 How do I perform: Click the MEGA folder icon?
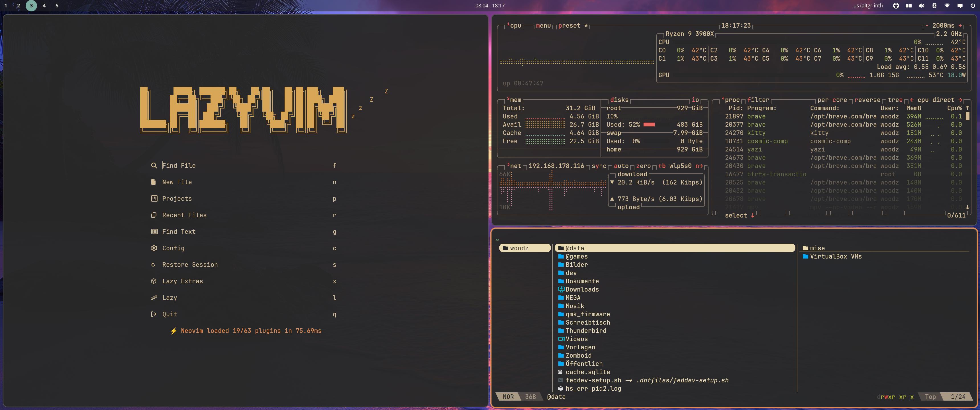[561, 298]
